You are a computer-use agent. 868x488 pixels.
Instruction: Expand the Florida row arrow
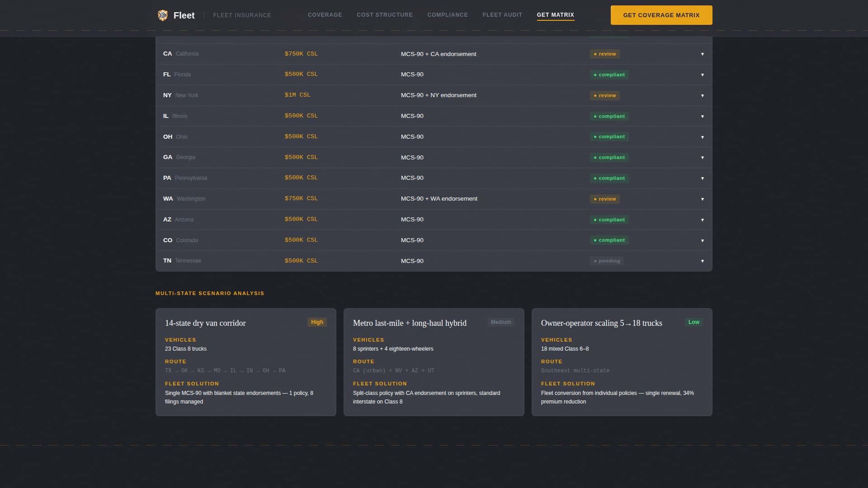[x=702, y=75]
